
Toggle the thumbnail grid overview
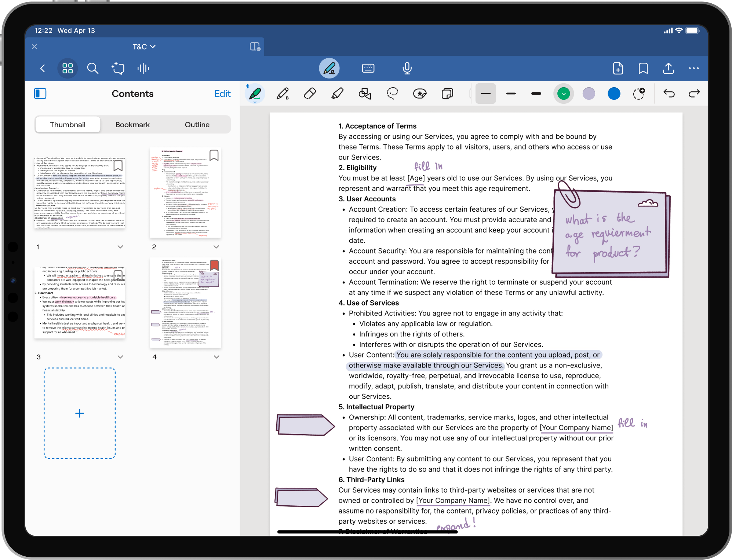(x=68, y=68)
